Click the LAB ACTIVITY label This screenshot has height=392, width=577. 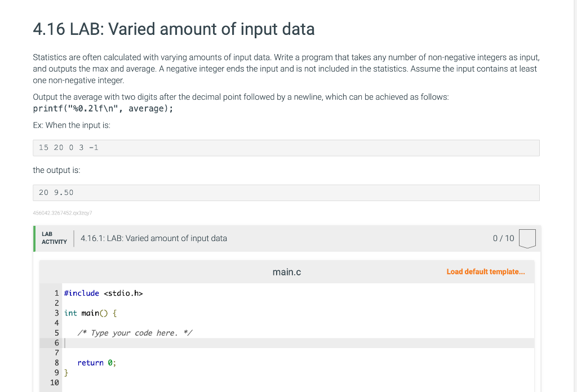[54, 238]
